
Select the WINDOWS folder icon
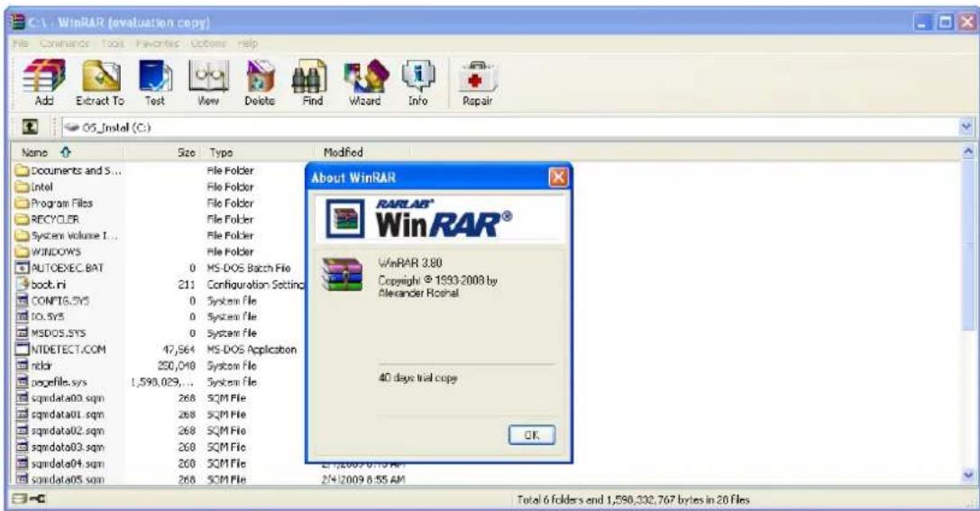pos(23,251)
